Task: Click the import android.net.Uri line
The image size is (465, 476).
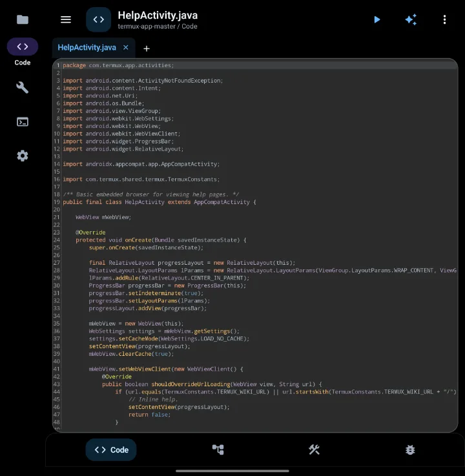Action: pyautogui.click(x=100, y=96)
